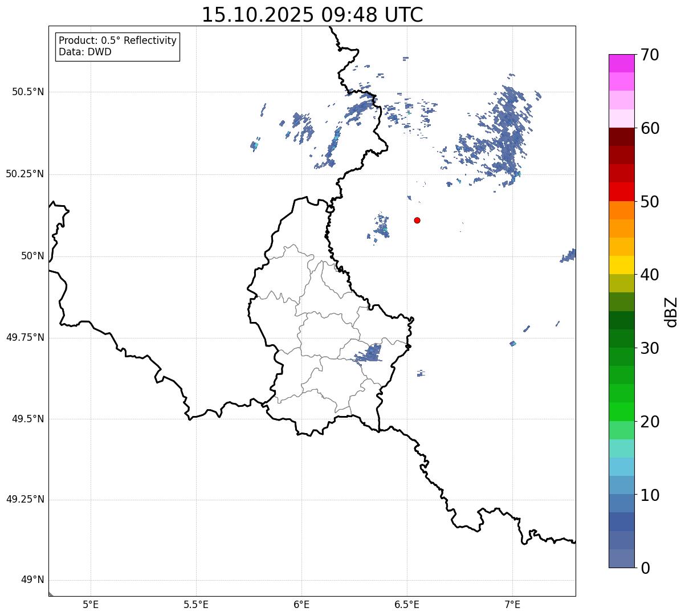Click the title '15.10.2025 09:48 UTC'
Image resolution: width=685 pixels, height=616 pixels.
click(312, 15)
